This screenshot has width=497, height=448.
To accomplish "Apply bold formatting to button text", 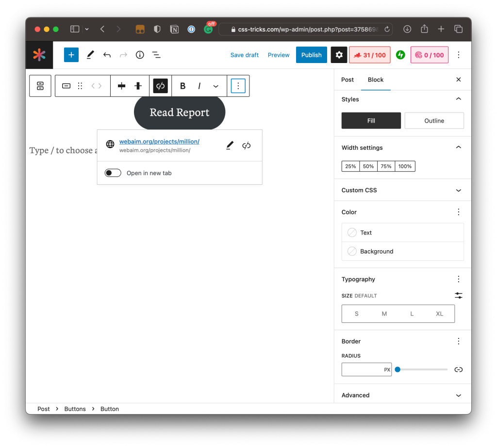I will (182, 86).
